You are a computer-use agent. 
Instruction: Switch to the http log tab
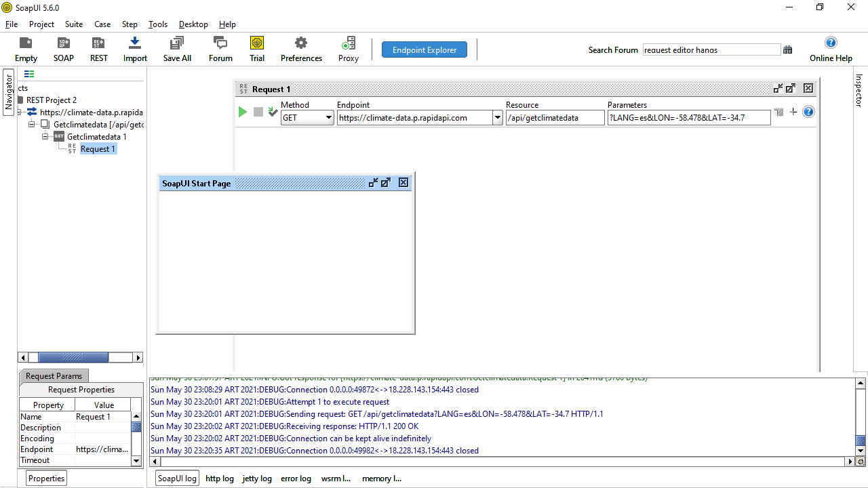point(220,479)
